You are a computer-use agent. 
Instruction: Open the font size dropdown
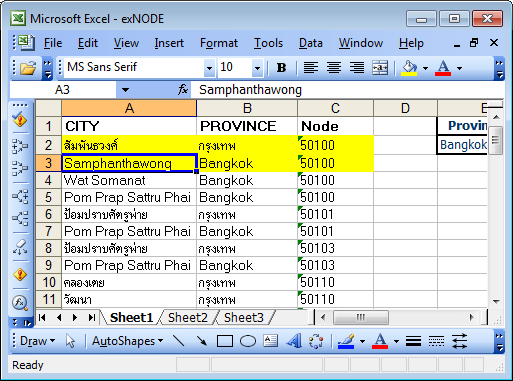(x=257, y=68)
